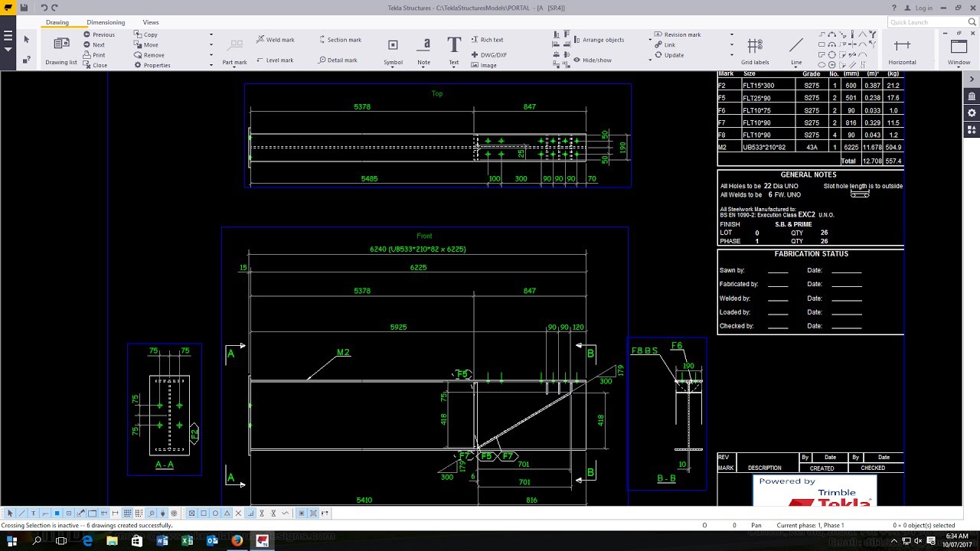
Task: Select the Line drawing tool
Action: [x=796, y=51]
